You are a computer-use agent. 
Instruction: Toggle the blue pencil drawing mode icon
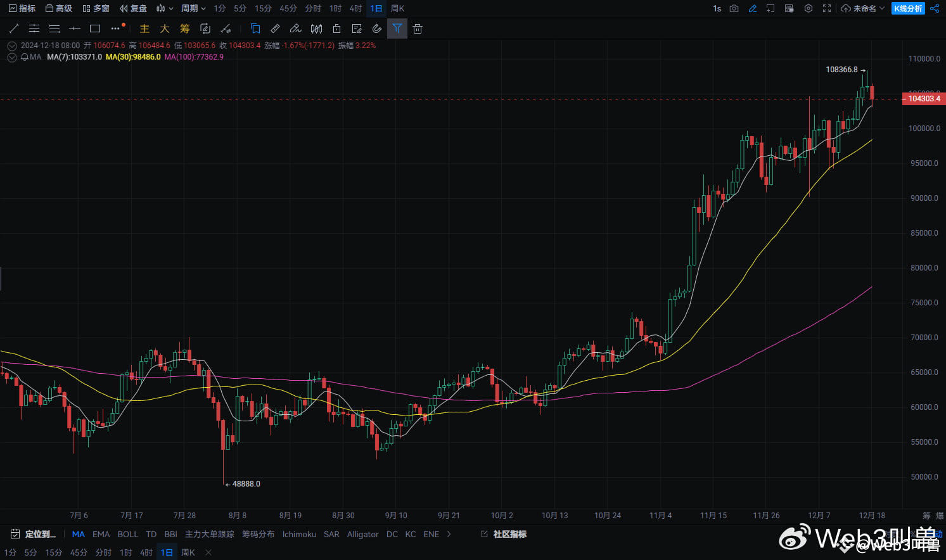tap(752, 8)
